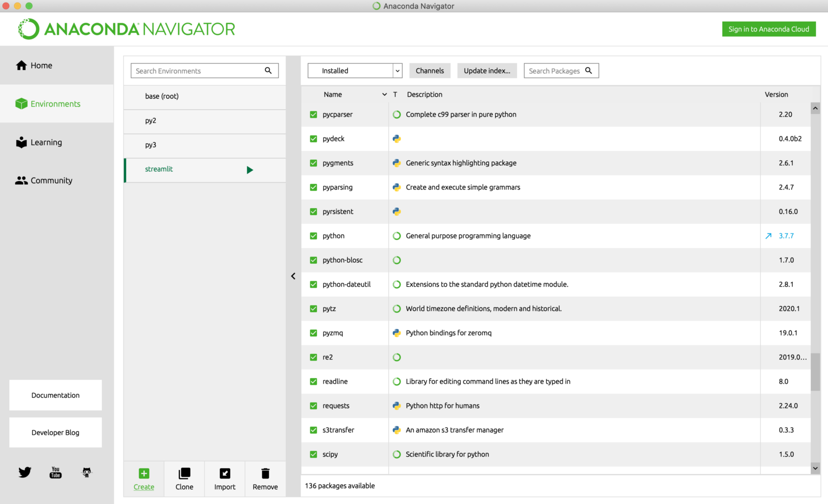Run the streamlit environment play arrow

(250, 170)
